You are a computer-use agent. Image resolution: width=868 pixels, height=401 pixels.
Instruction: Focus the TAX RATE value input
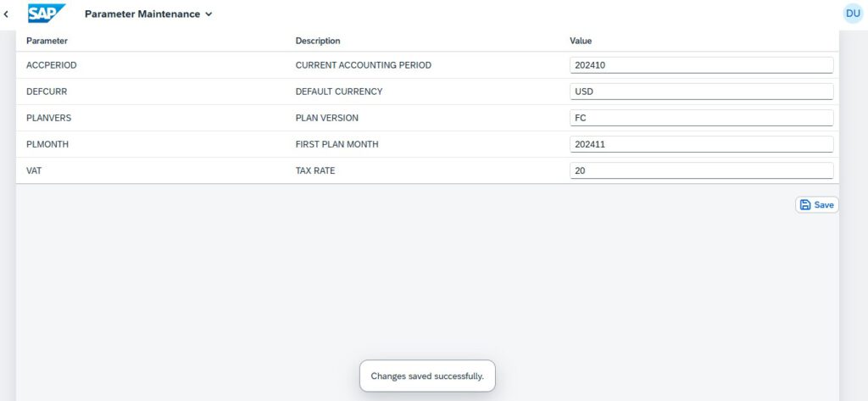click(701, 170)
